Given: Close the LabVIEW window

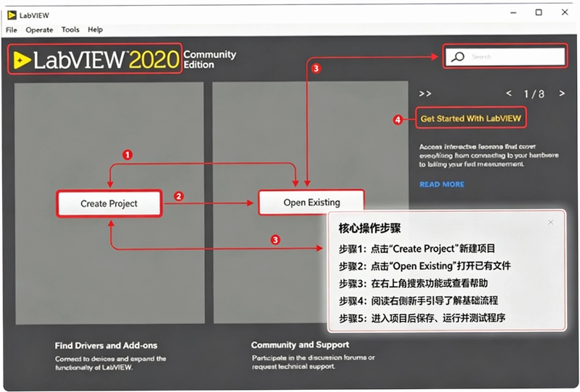Looking at the screenshot, I should pyautogui.click(x=565, y=12).
